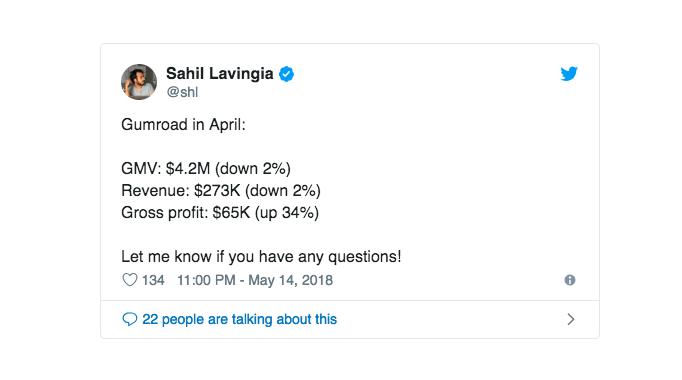Click the blue Twitter bird logo
682x380 pixels.
[x=568, y=73]
